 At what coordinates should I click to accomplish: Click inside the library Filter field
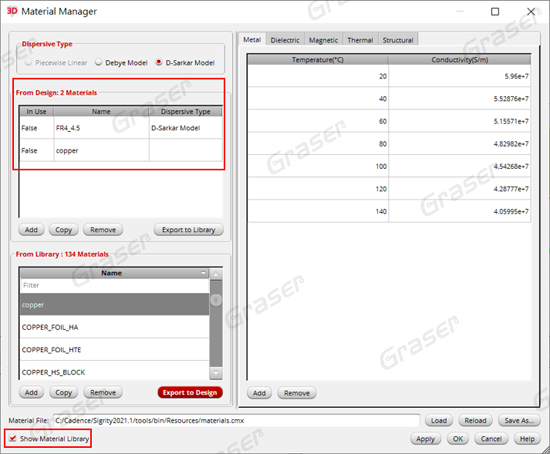tap(115, 285)
